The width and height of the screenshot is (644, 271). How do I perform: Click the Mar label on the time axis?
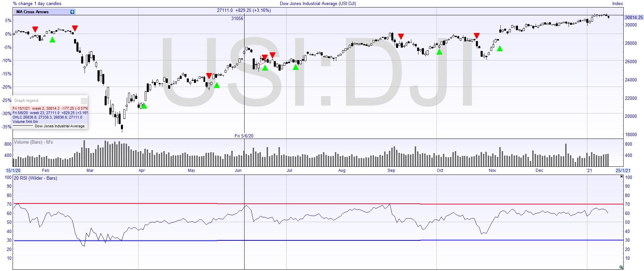pyautogui.click(x=90, y=170)
